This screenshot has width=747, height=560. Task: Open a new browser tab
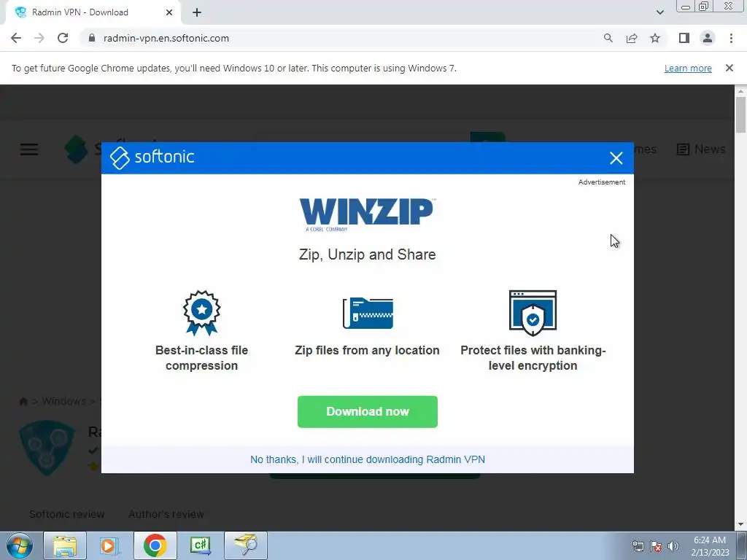coord(197,13)
